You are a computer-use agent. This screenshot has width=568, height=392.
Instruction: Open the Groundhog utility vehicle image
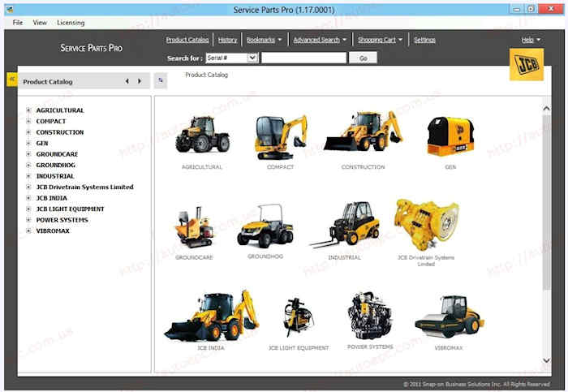click(265, 226)
